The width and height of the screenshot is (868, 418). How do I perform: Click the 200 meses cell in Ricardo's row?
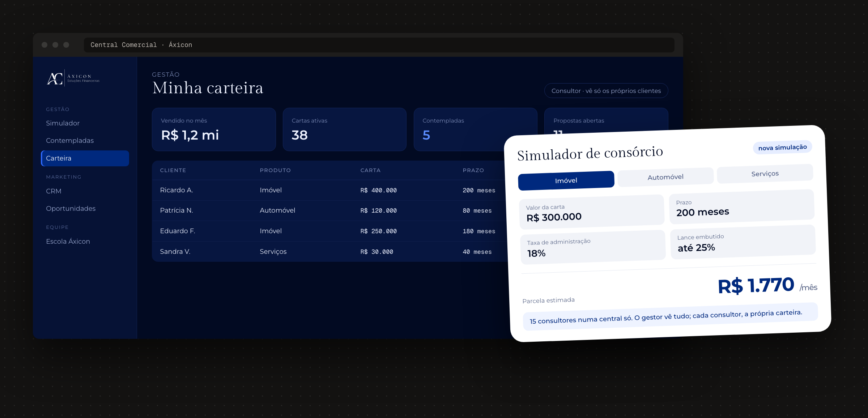[x=479, y=191]
